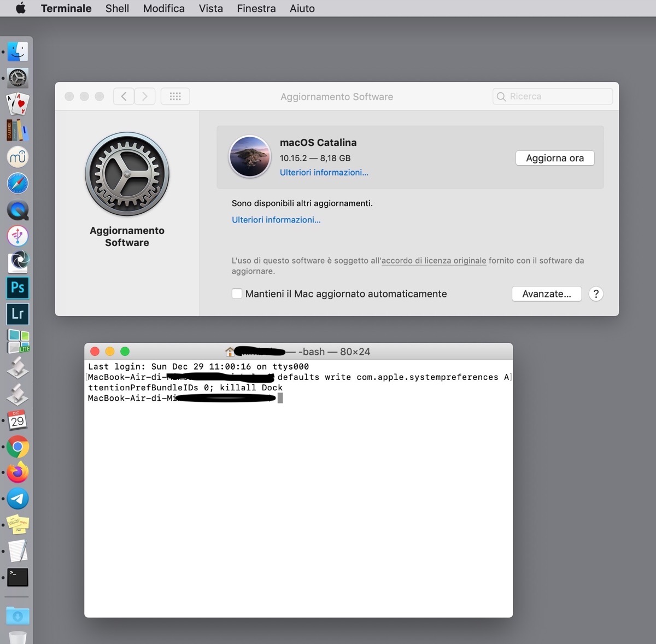Open the Terminale menu

coord(66,8)
